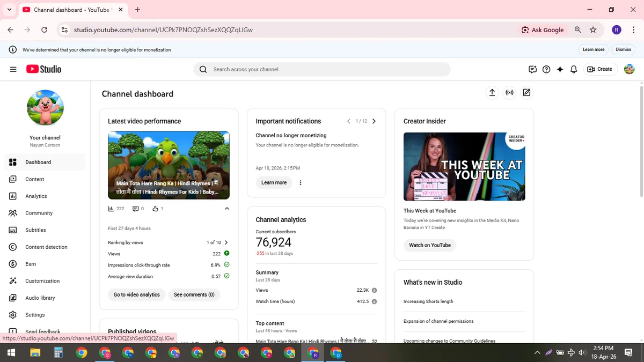644x362 pixels.
Task: Open the This Week at YouTube thumbnail
Action: tap(464, 166)
